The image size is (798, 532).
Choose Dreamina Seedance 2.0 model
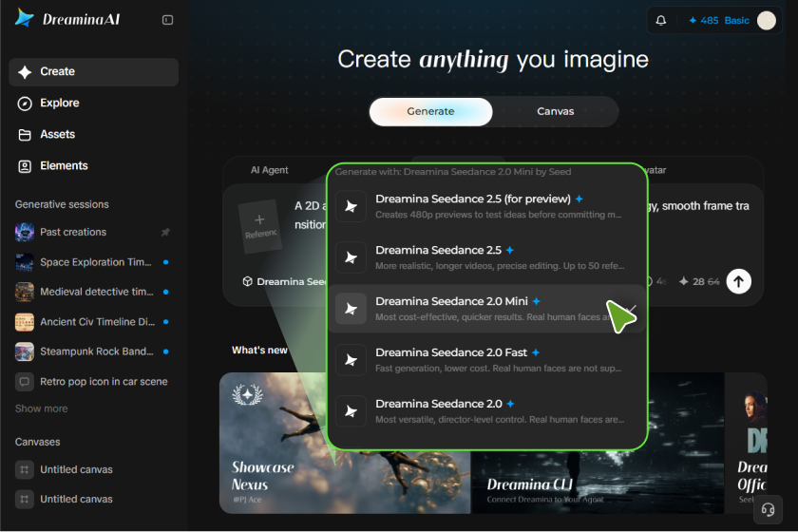tap(486, 411)
